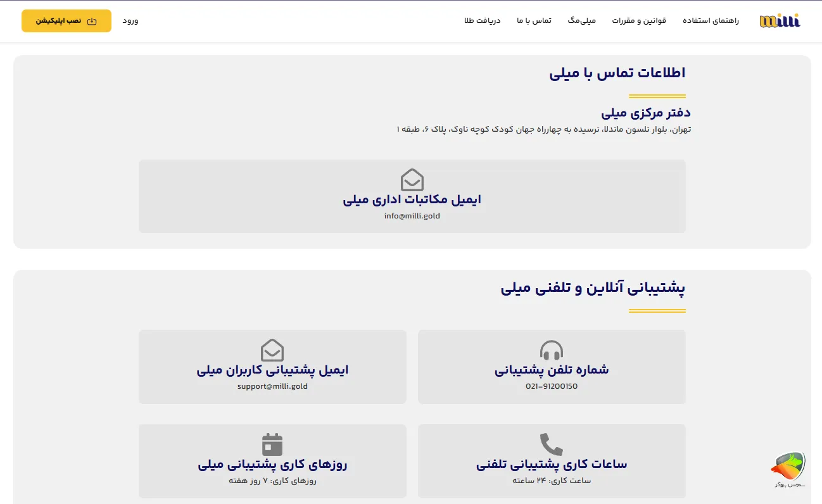Image resolution: width=822 pixels, height=504 pixels.
Task: Click the support@milli.gold email address
Action: pos(272,386)
